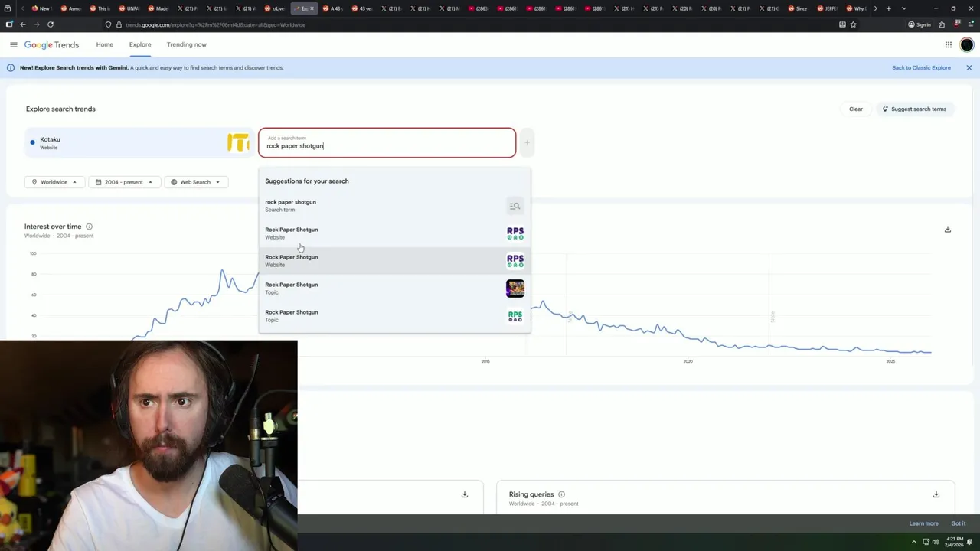Screen dimensions: 980x551
Task: Open the Google apps grid
Action: [948, 45]
